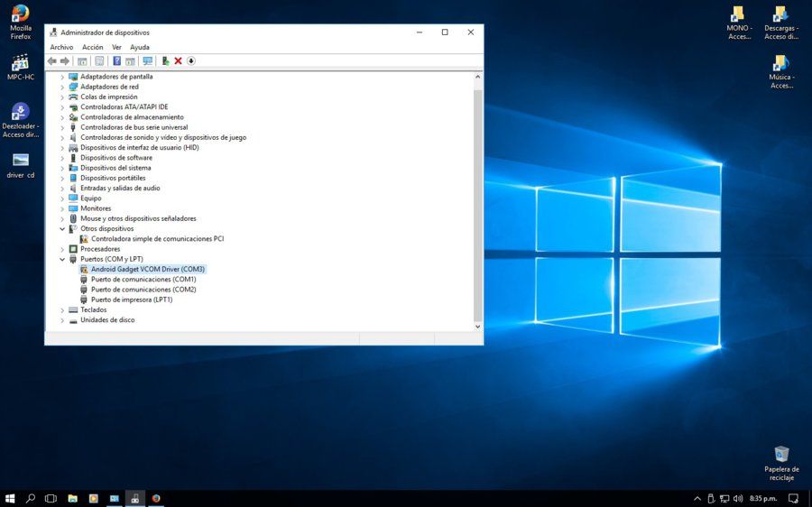
Task: Click the taskbar search magnifier
Action: (31, 498)
